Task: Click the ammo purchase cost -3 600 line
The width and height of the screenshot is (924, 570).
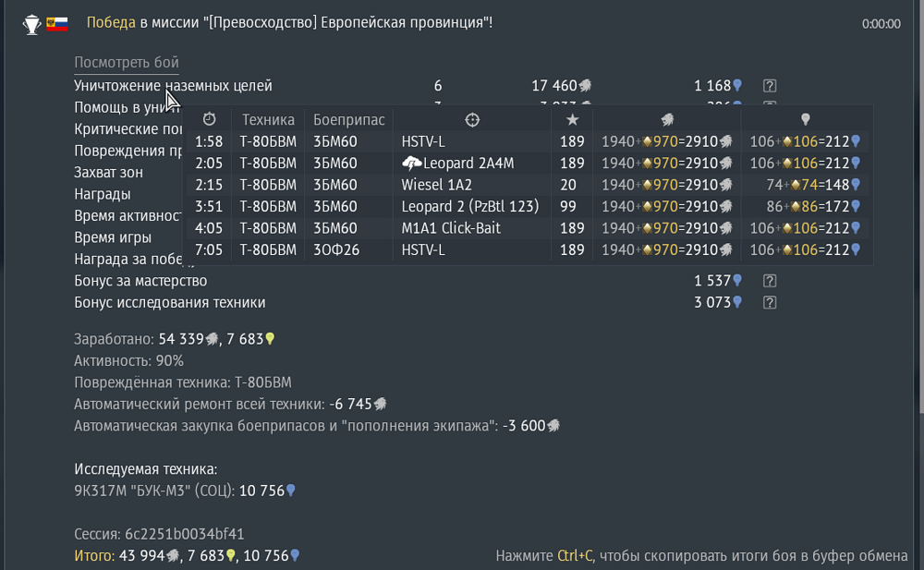Action: coord(317,426)
